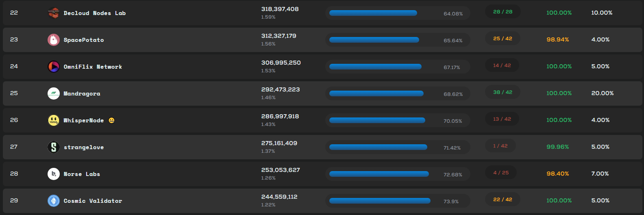Click the strangelove S logo icon
644x215 pixels.
pos(54,147)
